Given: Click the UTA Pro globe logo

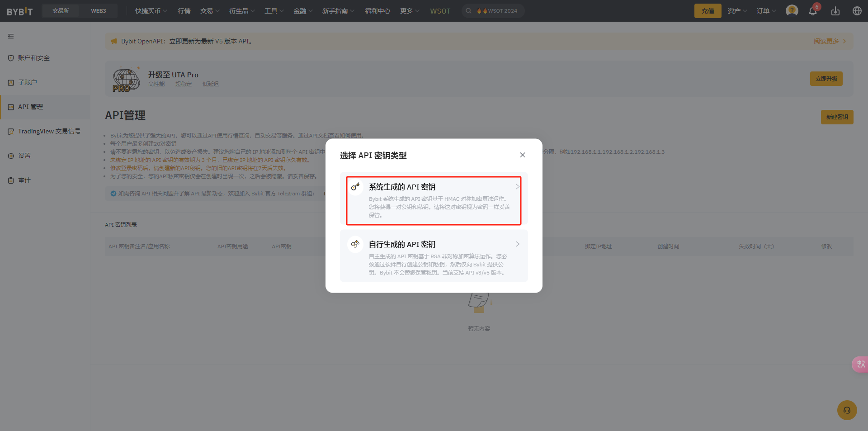Looking at the screenshot, I should click(x=126, y=80).
